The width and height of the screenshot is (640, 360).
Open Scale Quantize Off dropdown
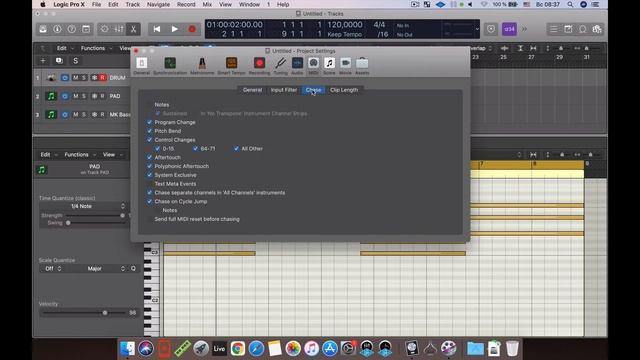(53, 269)
